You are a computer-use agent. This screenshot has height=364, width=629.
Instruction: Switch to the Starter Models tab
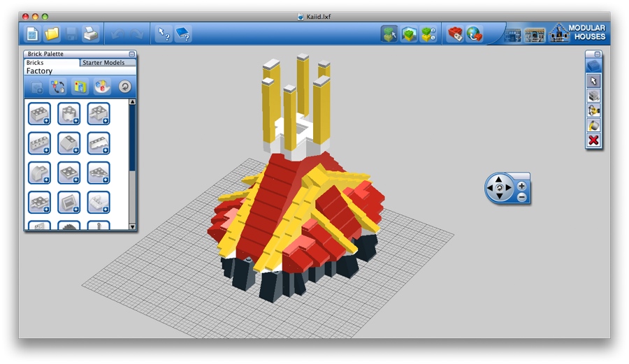[x=108, y=63]
